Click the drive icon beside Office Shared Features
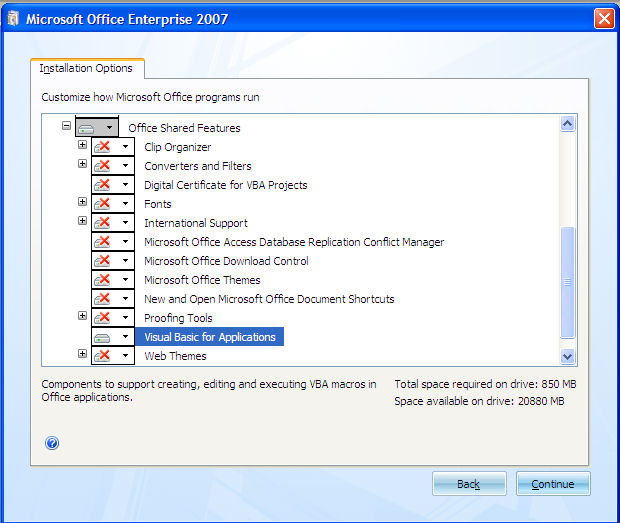The height and width of the screenshot is (523, 620). pyautogui.click(x=86, y=128)
